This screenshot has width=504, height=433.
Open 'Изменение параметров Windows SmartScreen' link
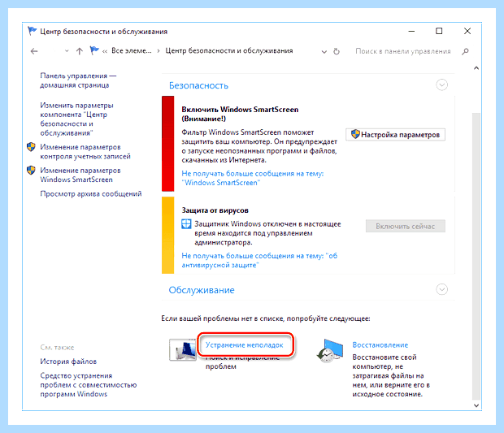(80, 175)
